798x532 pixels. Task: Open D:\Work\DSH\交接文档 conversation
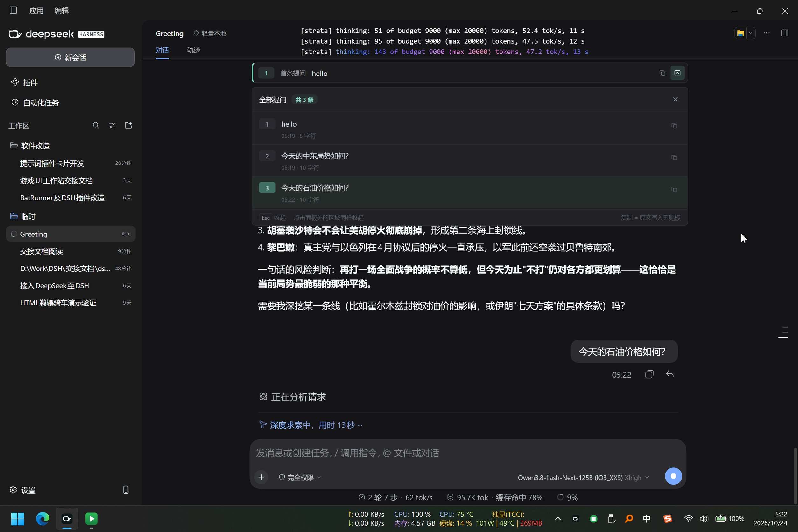pos(71,268)
